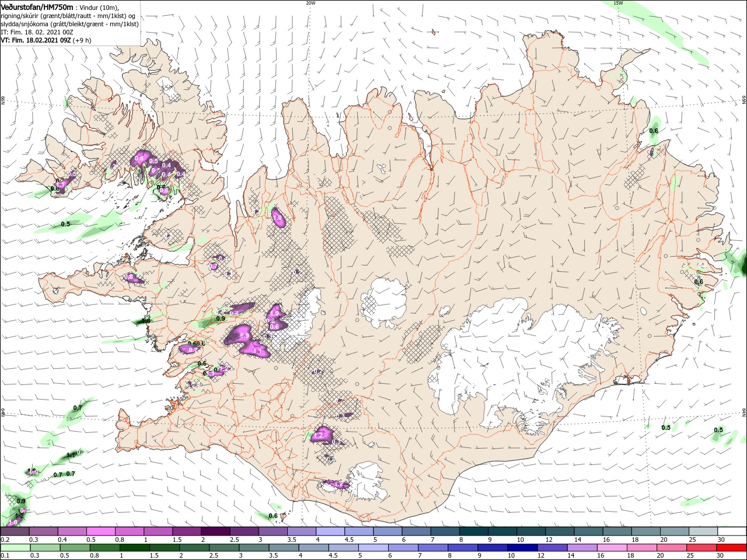747x560 pixels.
Task: Pick the navy blue 10–12 rain swatch
Action: 523,548
